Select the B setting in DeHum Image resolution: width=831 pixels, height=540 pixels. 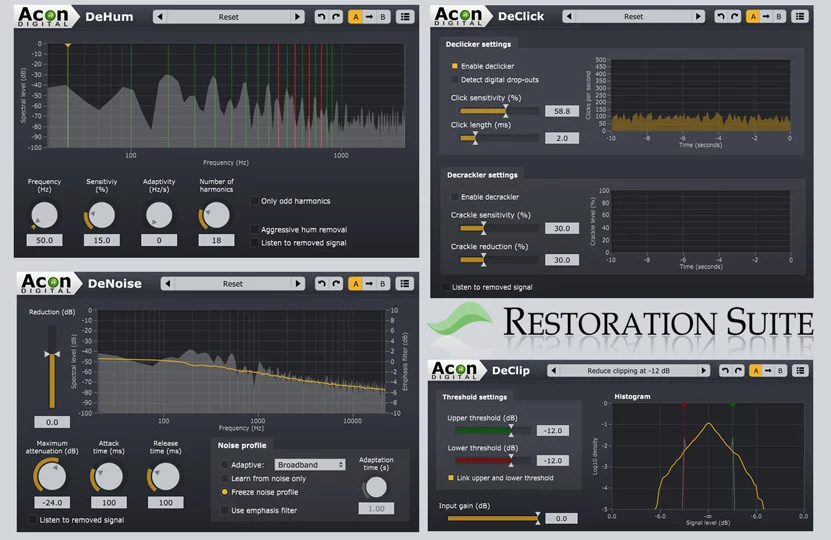coord(383,17)
